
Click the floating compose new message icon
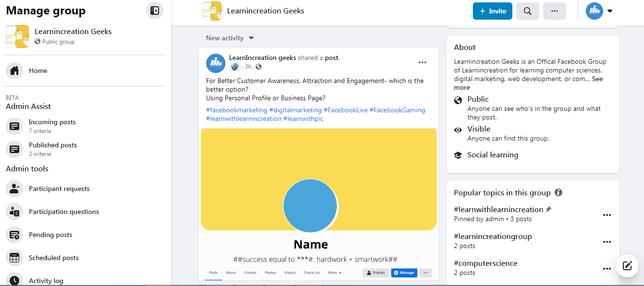click(627, 266)
